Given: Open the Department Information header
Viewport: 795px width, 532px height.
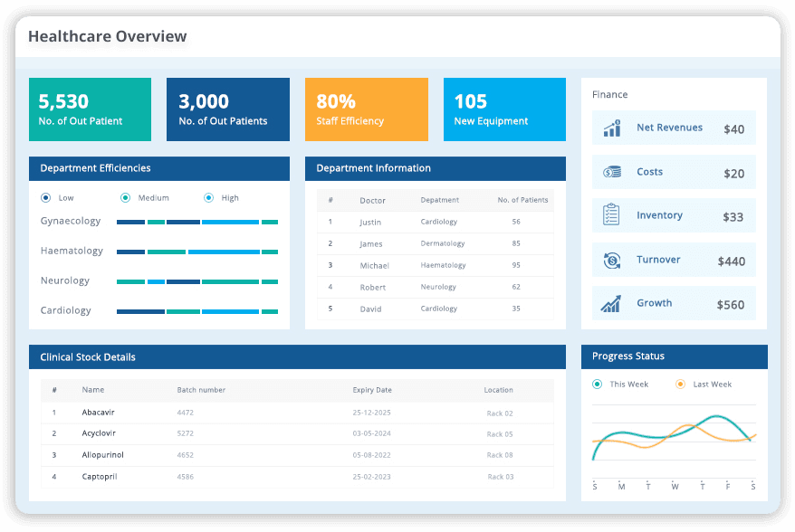Looking at the screenshot, I should 373,168.
